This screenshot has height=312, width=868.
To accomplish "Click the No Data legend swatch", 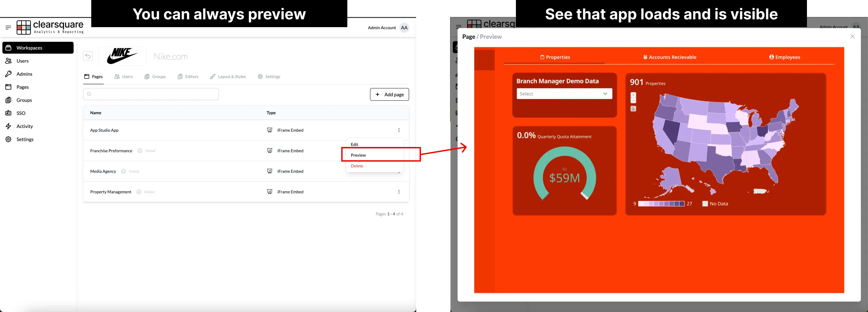I will click(705, 204).
